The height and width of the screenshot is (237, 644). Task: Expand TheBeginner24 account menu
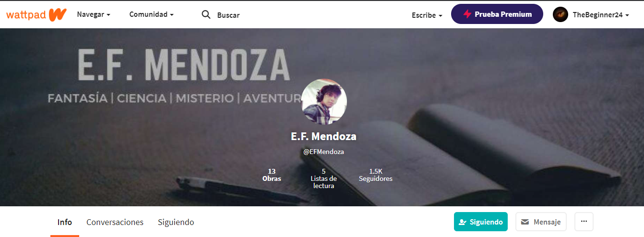pyautogui.click(x=591, y=14)
